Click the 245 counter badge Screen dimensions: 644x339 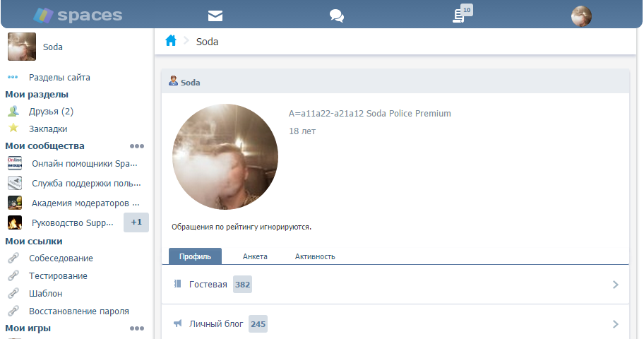point(258,323)
